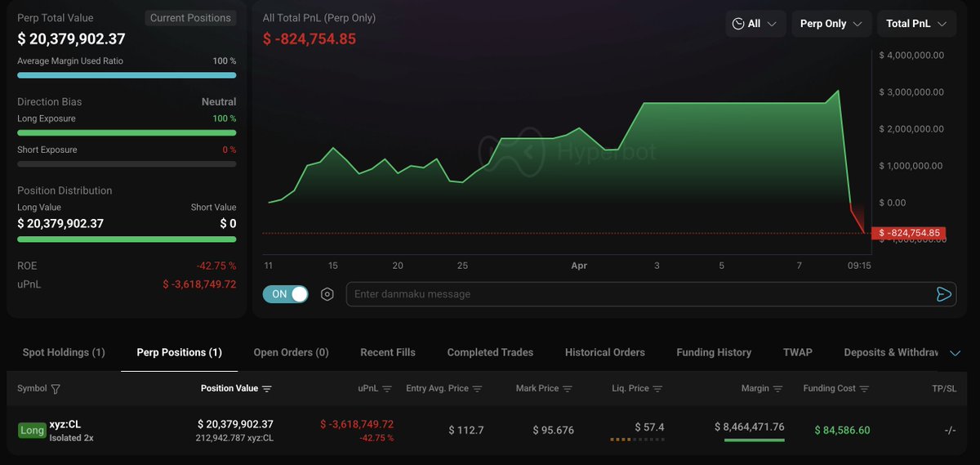Screen dimensions: 980x465
Task: Open the All time range dropdown
Action: coord(755,24)
